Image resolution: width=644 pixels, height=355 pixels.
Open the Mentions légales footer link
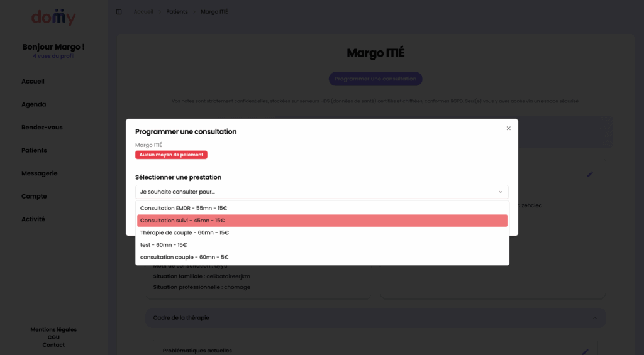pos(53,330)
